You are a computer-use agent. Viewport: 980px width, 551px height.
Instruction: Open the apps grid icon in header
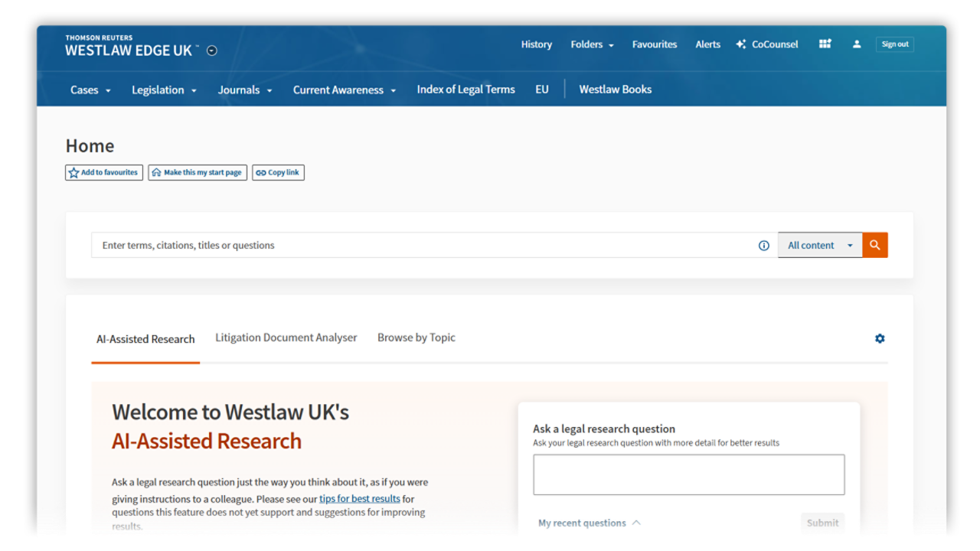tap(825, 44)
